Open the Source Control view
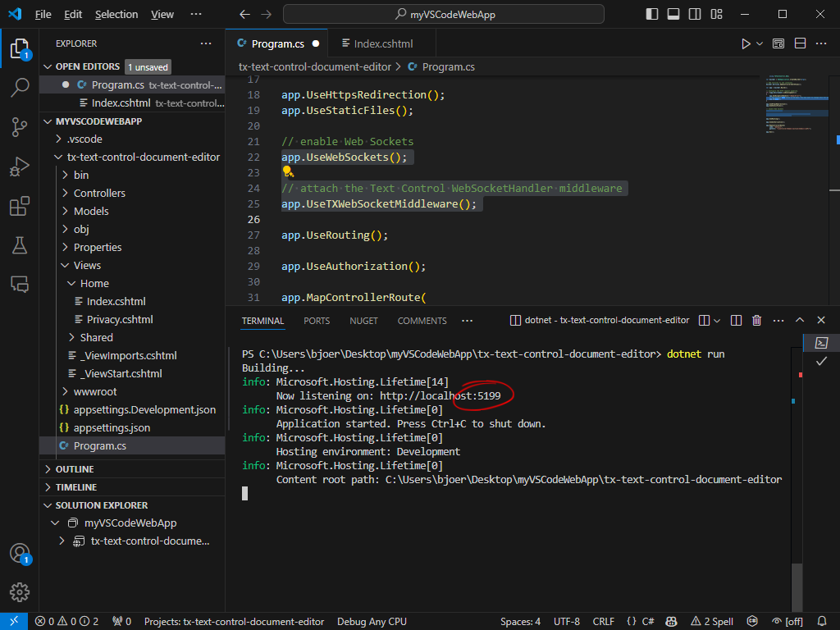Screen dimensions: 840x630 (20, 127)
